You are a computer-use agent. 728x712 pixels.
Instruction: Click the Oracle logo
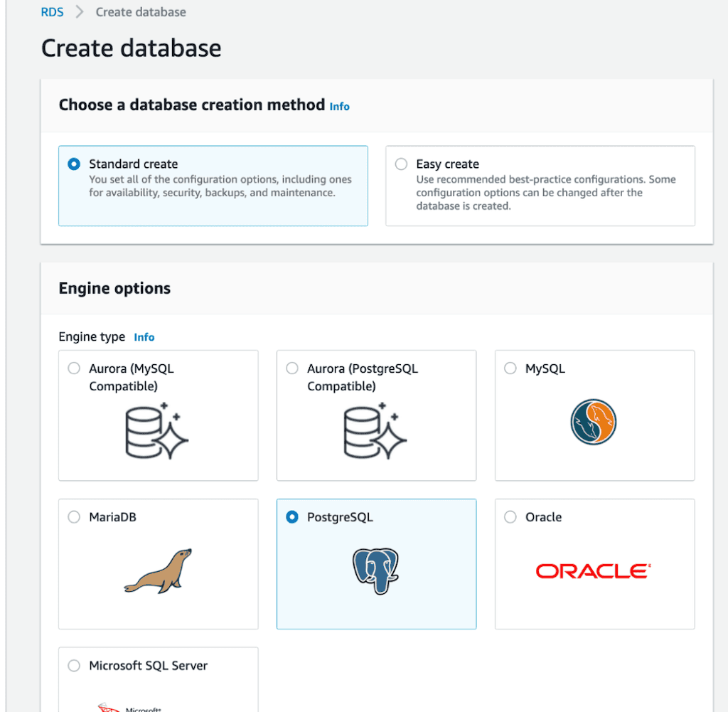594,569
